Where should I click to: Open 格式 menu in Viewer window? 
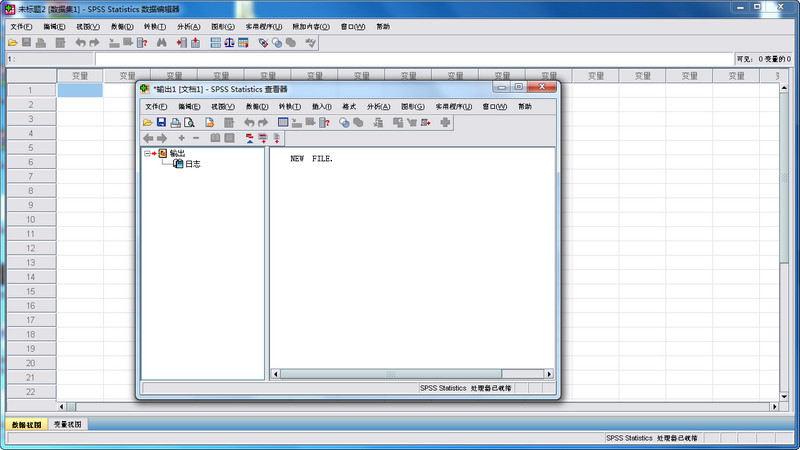coord(349,107)
